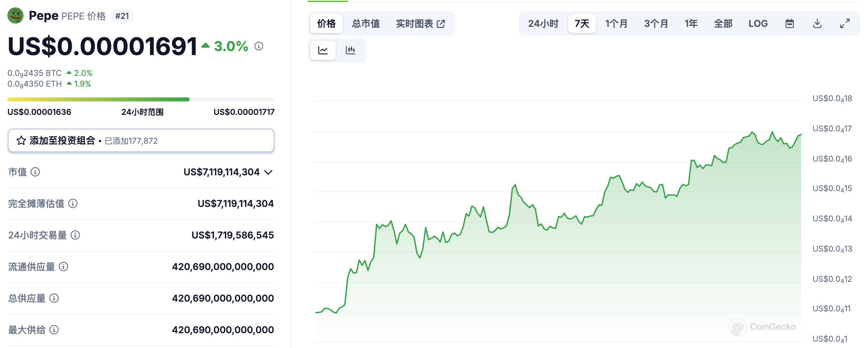Choose the 1年 time range

tap(691, 24)
